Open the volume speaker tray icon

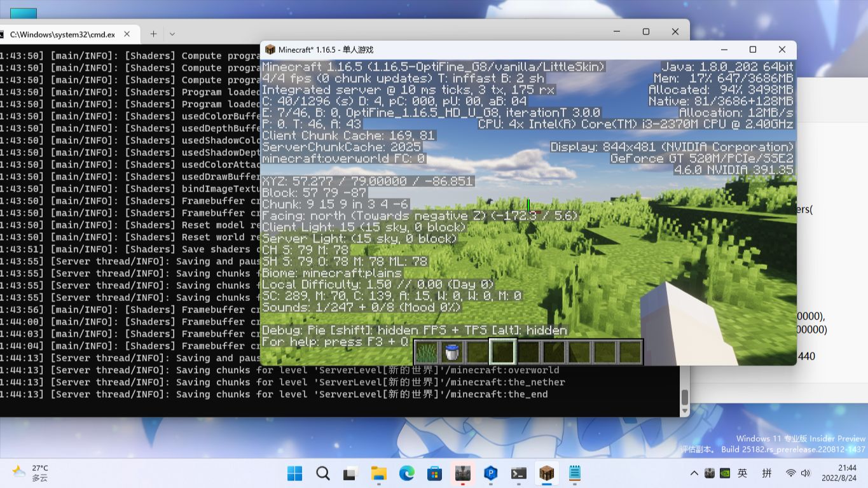coord(806,473)
